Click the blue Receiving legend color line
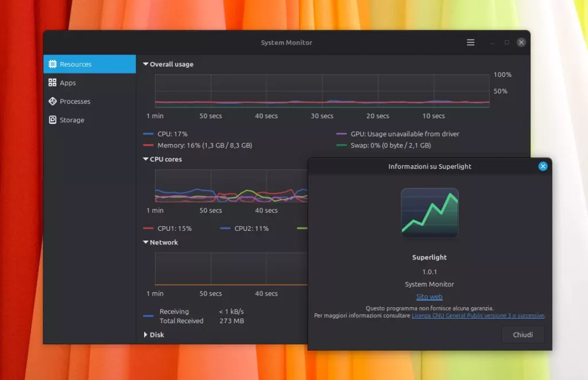The height and width of the screenshot is (380, 588). [148, 316]
